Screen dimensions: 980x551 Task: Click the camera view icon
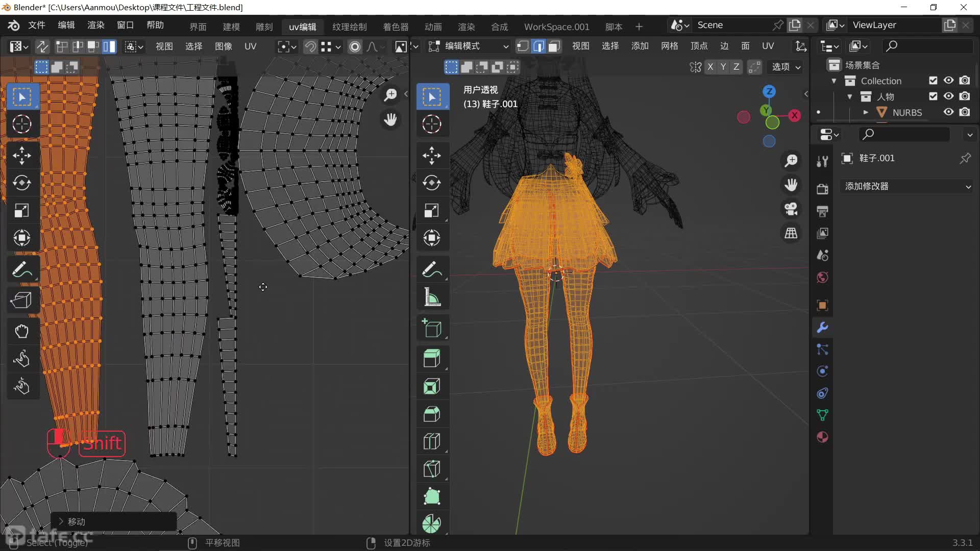click(x=791, y=209)
